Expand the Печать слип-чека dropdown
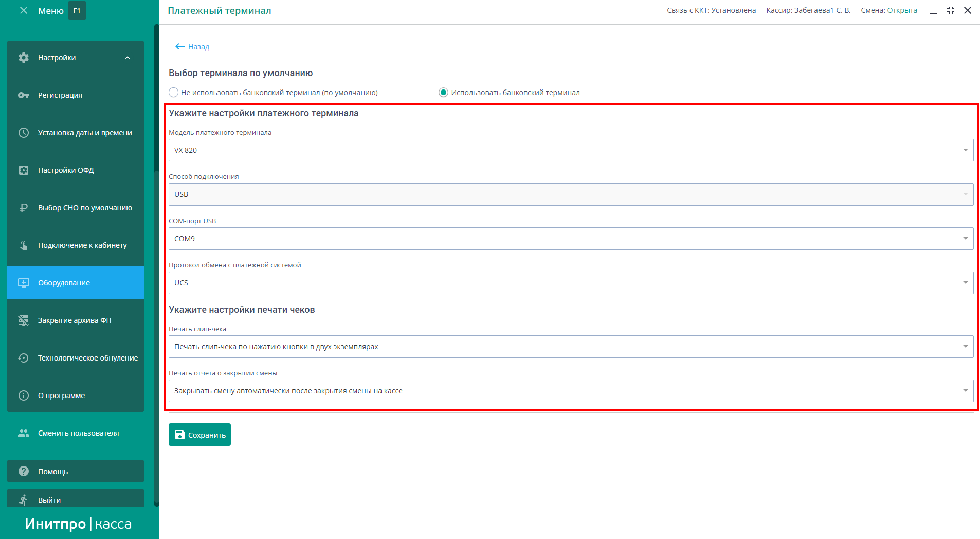This screenshot has height=539, width=980. 571,347
